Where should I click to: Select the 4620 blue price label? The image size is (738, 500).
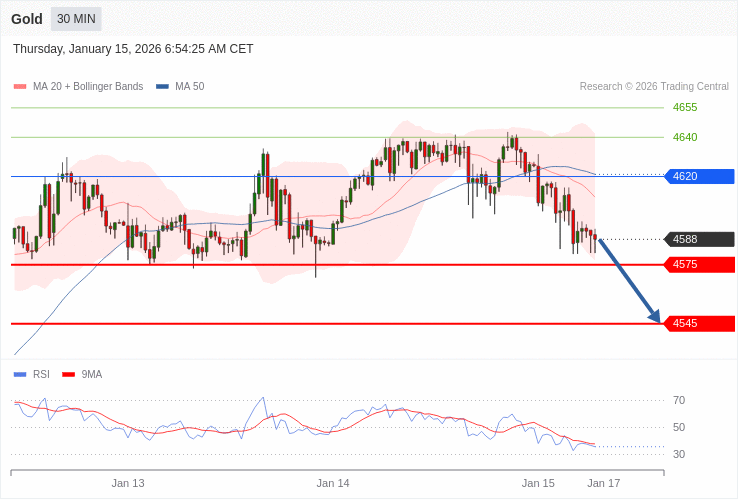point(699,177)
